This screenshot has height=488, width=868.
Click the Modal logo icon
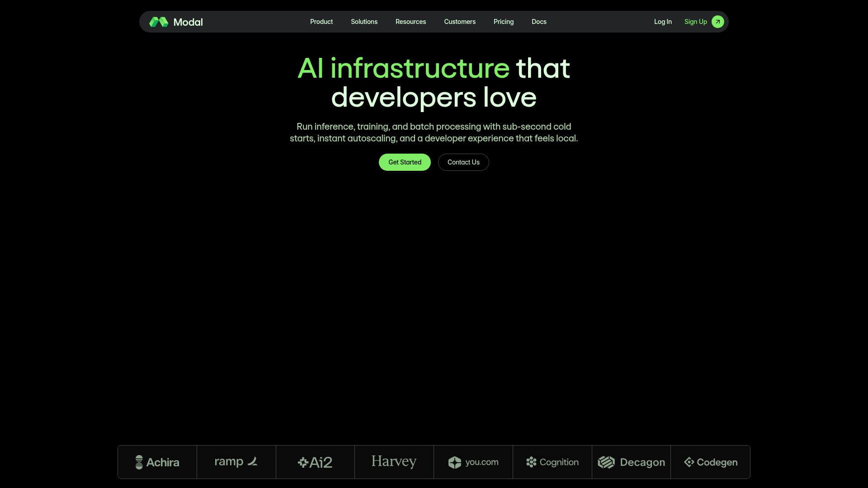(x=158, y=21)
